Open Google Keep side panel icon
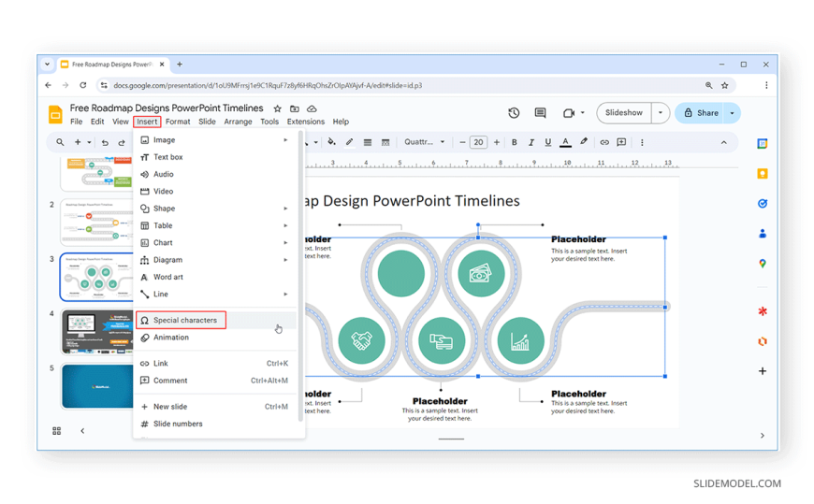Screen dimensions: 814x504 763,174
